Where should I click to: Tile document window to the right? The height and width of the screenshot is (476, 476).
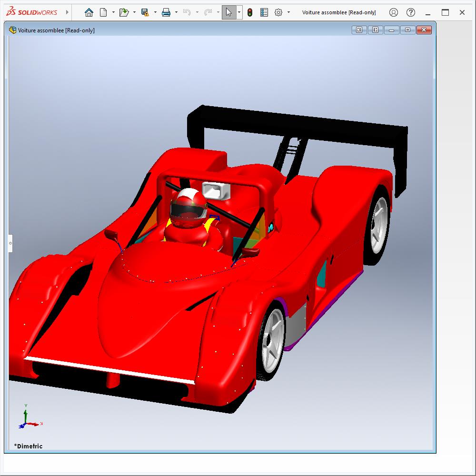click(x=375, y=30)
